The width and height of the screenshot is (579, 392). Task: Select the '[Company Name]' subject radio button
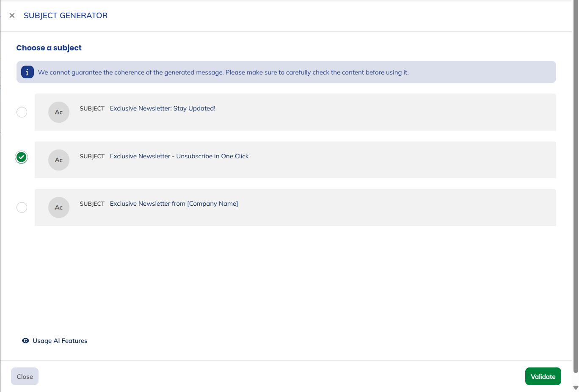click(22, 207)
